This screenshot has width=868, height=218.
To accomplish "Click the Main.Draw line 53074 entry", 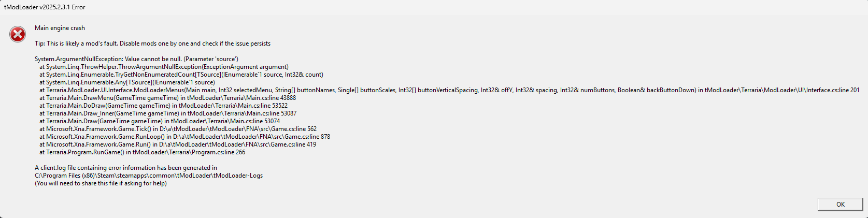I will point(160,121).
